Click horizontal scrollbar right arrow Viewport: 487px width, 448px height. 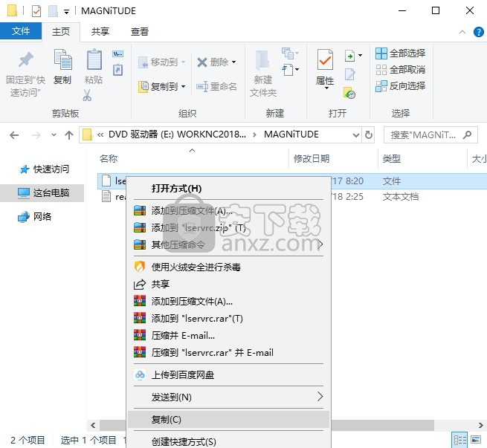tap(481, 425)
